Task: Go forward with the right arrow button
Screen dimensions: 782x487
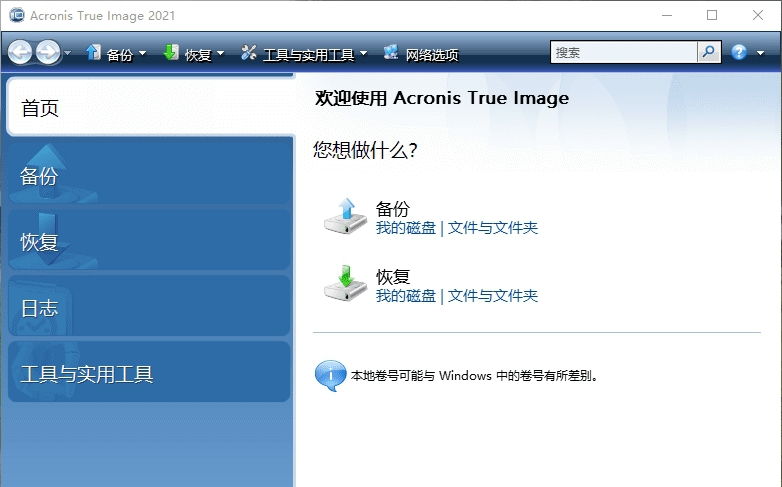Action: [x=48, y=52]
